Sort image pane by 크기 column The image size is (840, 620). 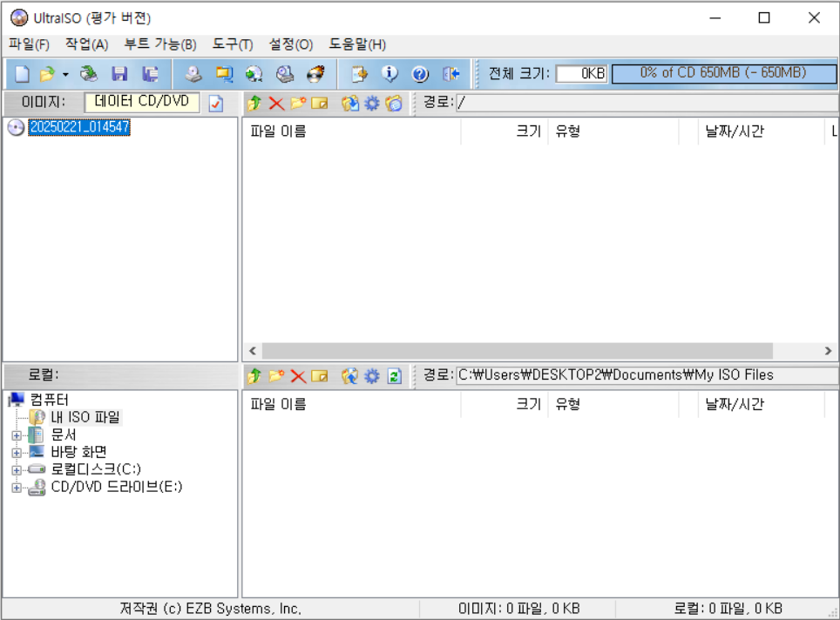[x=505, y=131]
